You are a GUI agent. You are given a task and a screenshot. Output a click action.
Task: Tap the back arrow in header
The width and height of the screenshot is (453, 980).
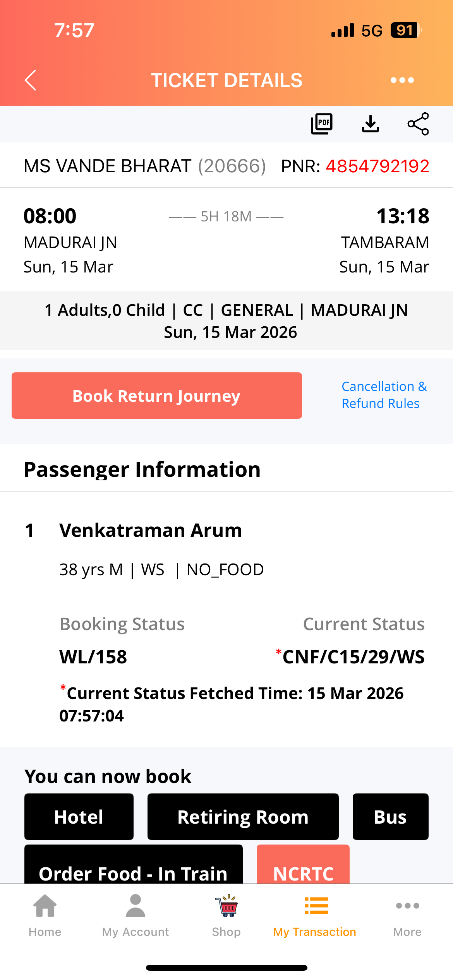click(31, 80)
